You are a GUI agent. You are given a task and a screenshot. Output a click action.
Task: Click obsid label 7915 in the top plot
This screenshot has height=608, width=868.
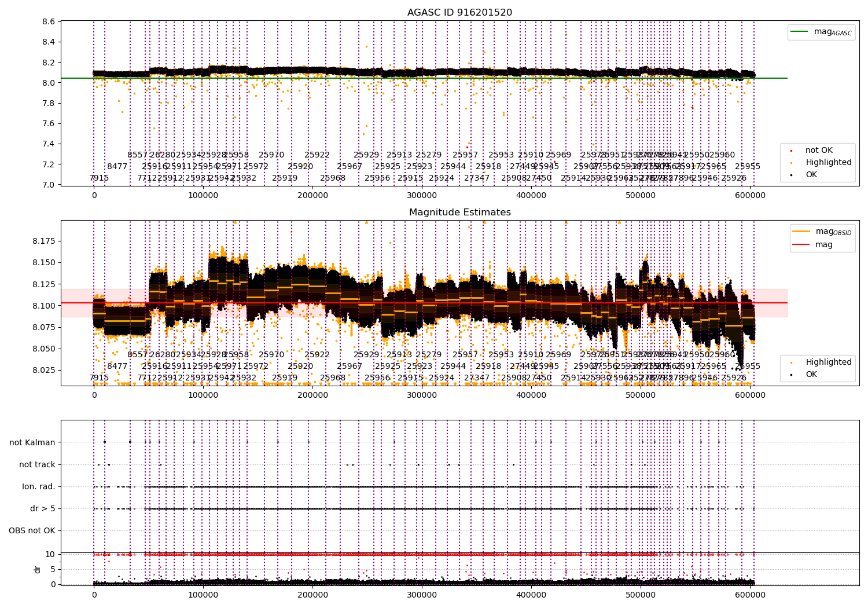point(99,178)
